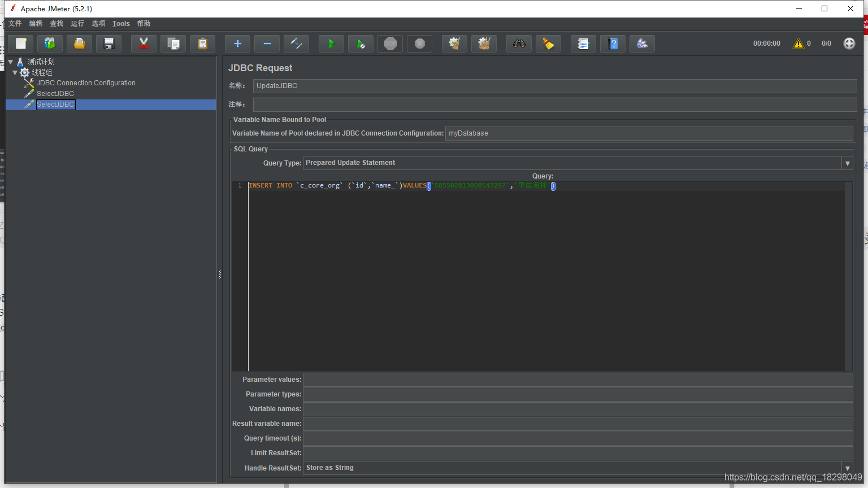Screen dimensions: 868x488
Task: Clear all results with Clear All icon
Action: 484,43
